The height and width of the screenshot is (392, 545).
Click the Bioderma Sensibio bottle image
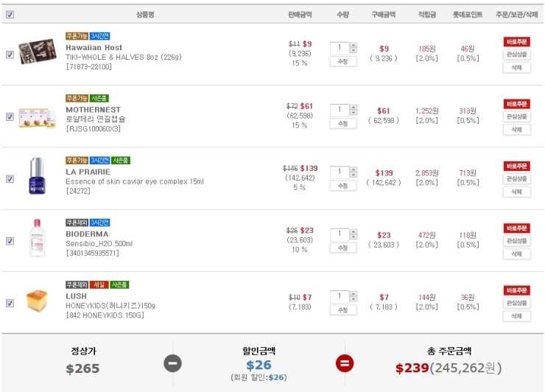[x=37, y=239]
